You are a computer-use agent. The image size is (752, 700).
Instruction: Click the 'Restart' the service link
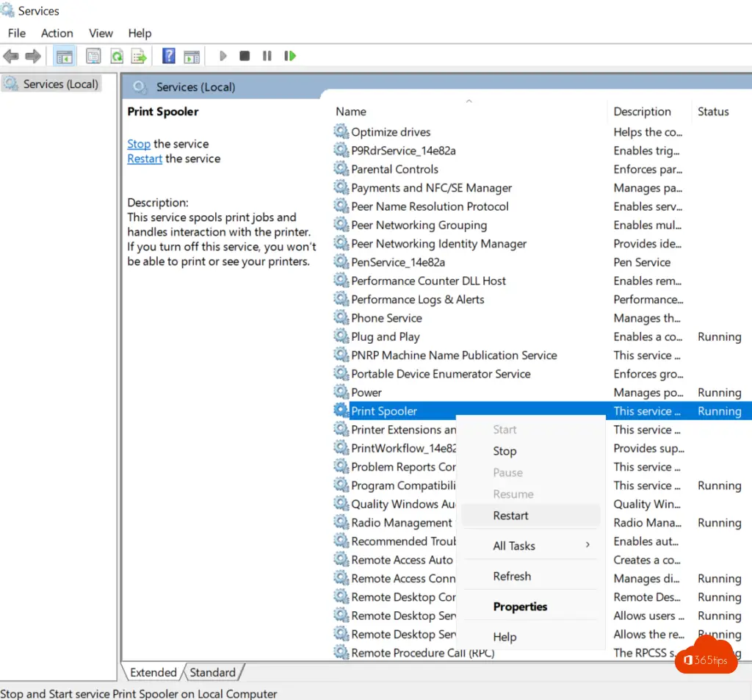pos(145,159)
